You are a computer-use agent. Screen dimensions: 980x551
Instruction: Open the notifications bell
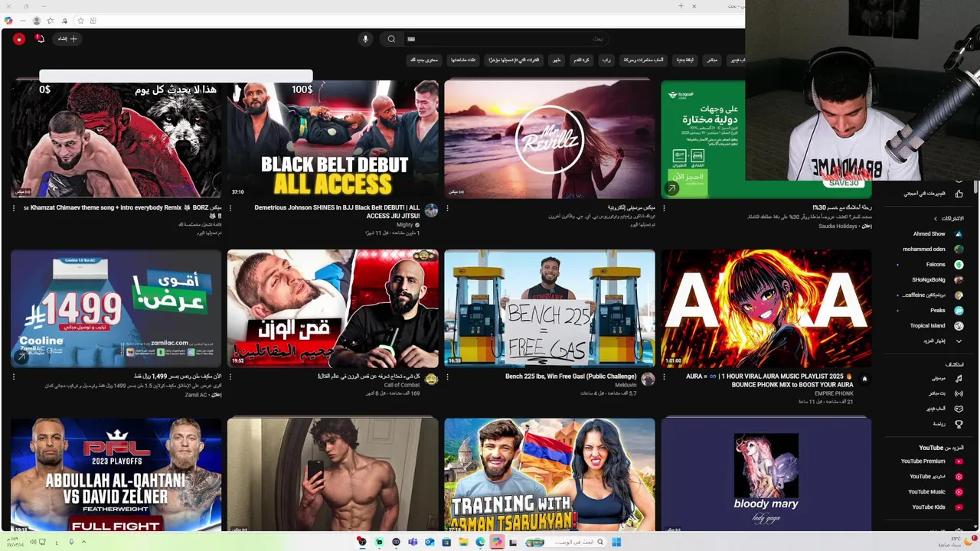(40, 38)
